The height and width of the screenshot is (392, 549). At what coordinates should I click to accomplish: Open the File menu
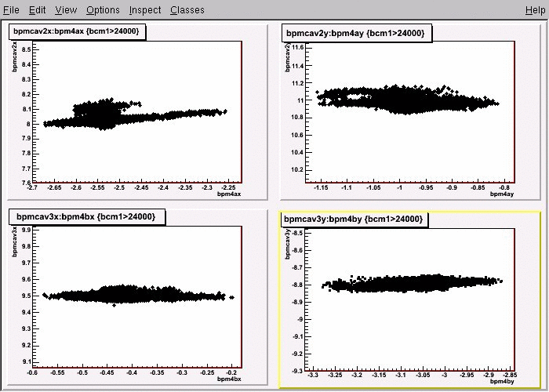click(11, 9)
